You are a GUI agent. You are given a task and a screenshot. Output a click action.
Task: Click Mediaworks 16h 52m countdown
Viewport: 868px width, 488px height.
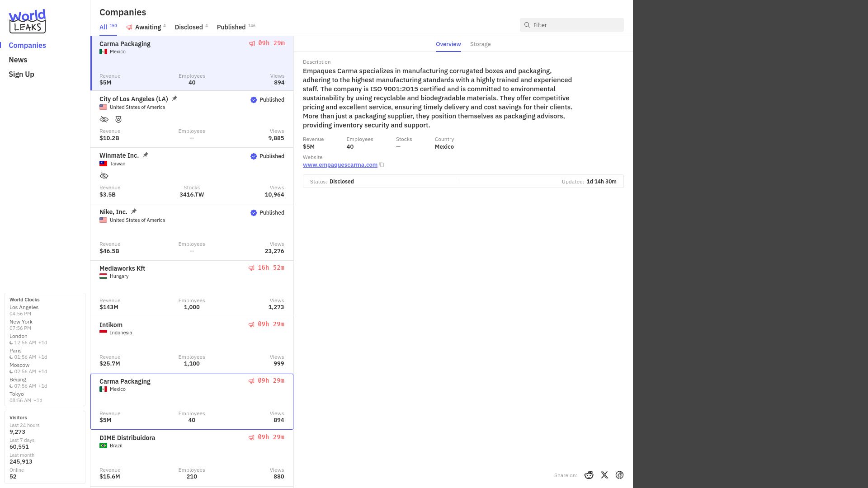click(271, 268)
